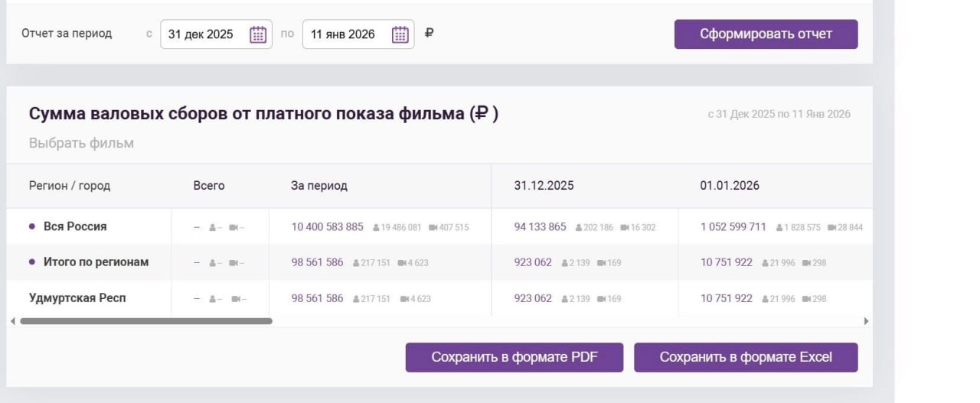Open Вся Россия total 10 400 583 885
This screenshot has width=980, height=403.
[327, 227]
